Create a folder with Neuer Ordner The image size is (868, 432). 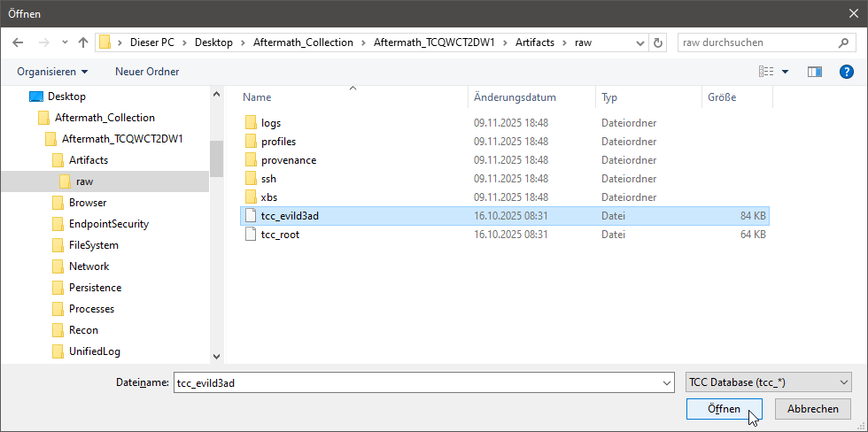tap(147, 72)
